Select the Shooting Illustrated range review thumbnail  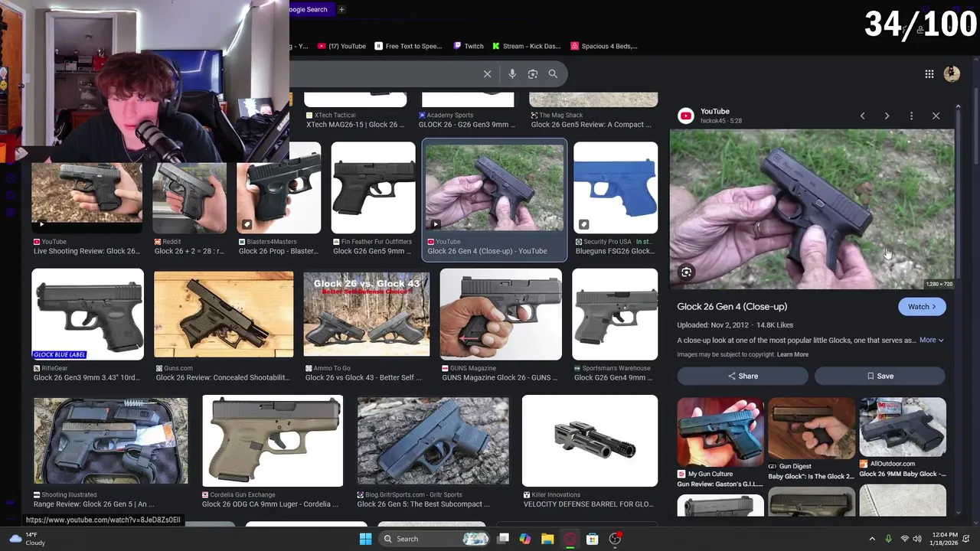(110, 441)
